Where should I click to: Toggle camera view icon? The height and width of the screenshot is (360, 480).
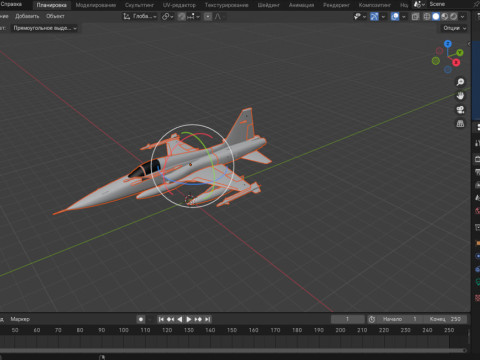tap(460, 110)
